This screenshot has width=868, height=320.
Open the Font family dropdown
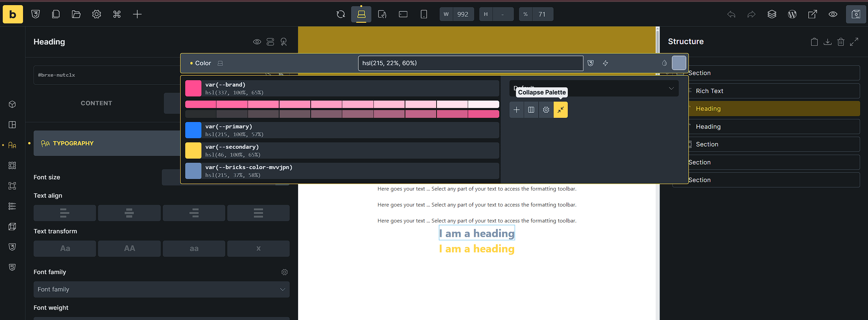161,289
